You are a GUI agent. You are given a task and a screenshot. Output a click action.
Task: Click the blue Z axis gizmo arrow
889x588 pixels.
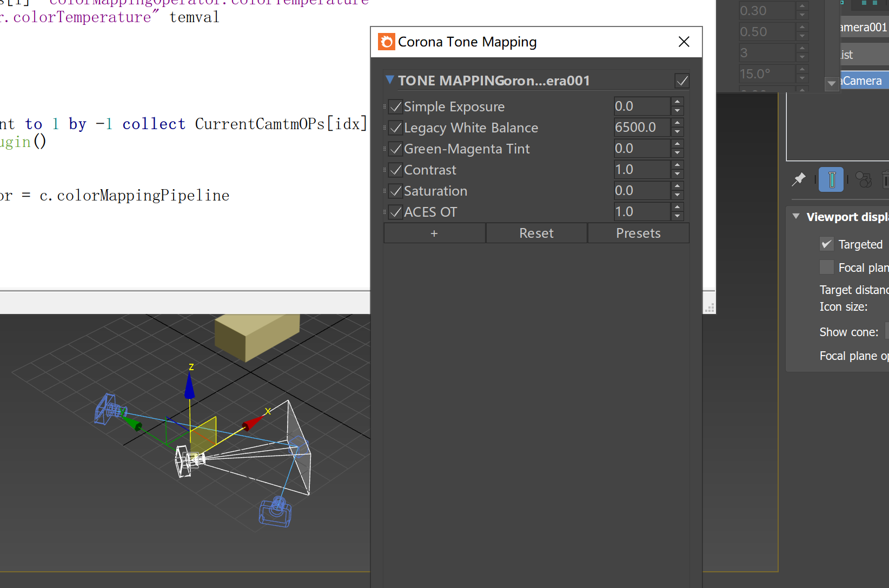(189, 386)
